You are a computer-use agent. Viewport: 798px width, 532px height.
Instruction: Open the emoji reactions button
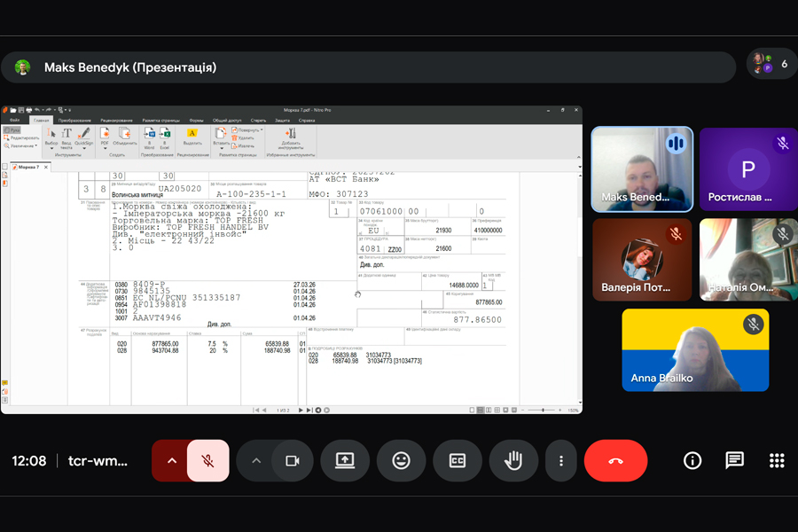401,461
